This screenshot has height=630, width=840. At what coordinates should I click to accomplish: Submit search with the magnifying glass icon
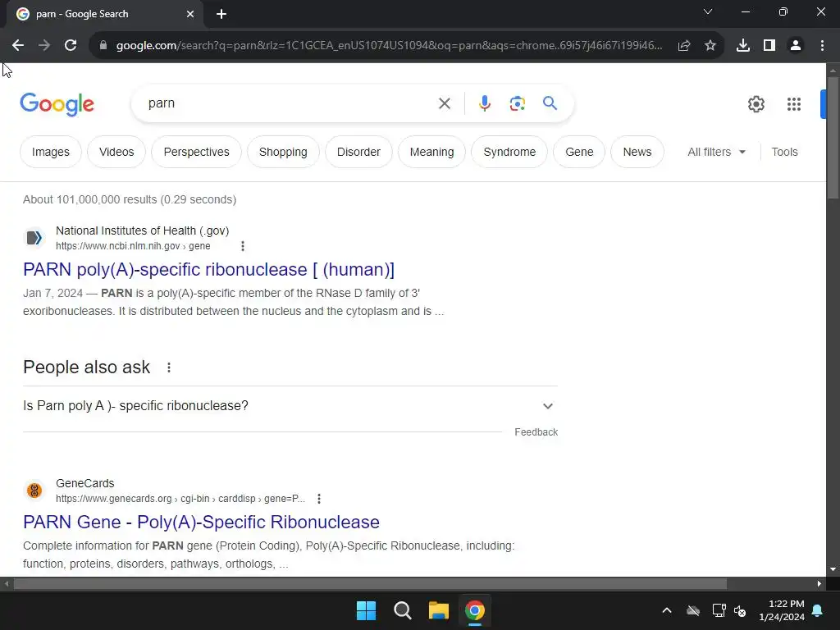(x=550, y=103)
